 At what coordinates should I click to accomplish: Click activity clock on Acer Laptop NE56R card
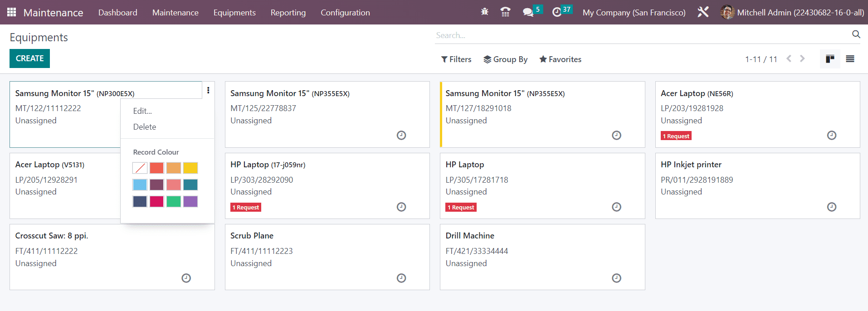[x=832, y=135]
